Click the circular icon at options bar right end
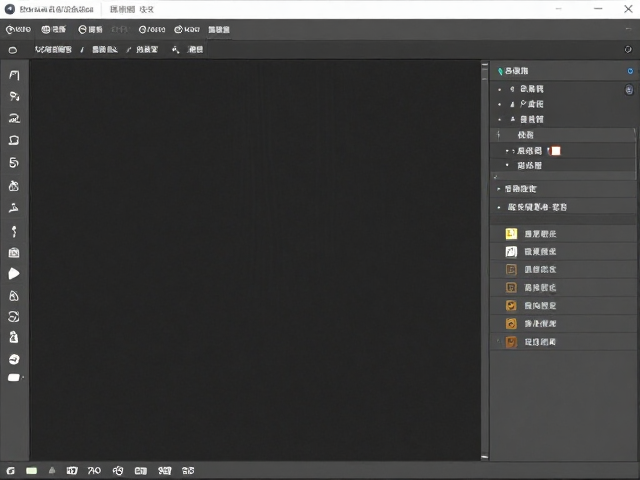Viewport: 640px width, 480px height. pyautogui.click(x=628, y=49)
